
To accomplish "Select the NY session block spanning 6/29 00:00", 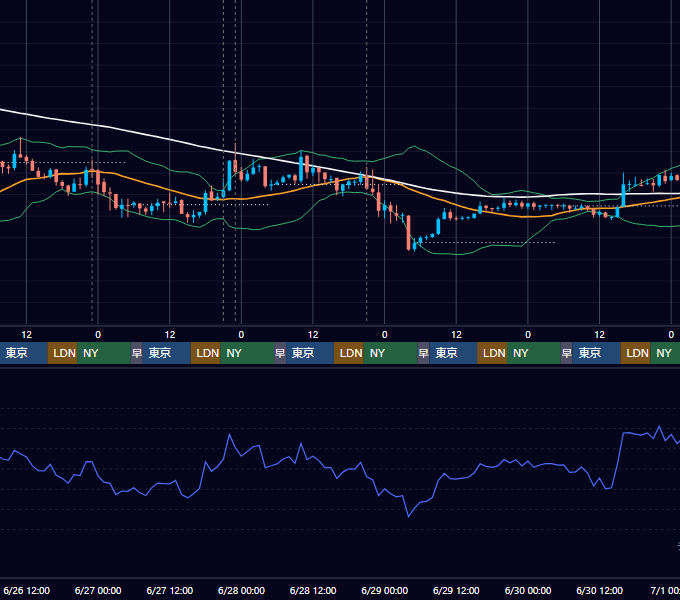I will [x=390, y=353].
